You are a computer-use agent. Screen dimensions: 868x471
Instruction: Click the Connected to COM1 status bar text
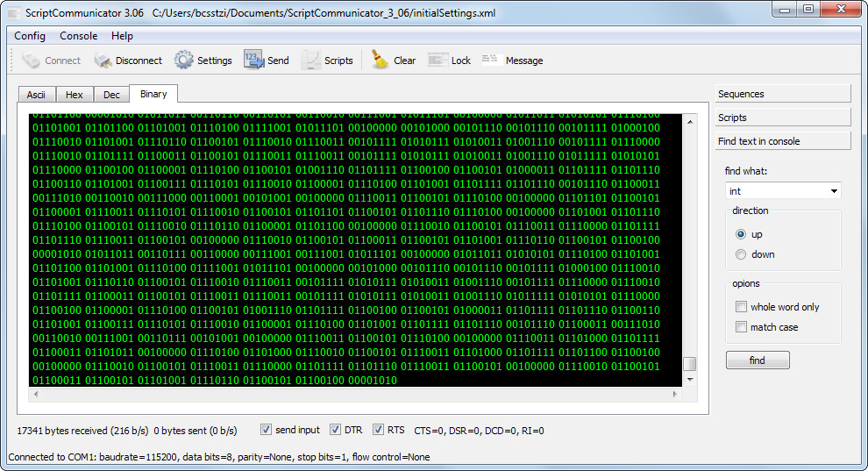[219, 457]
